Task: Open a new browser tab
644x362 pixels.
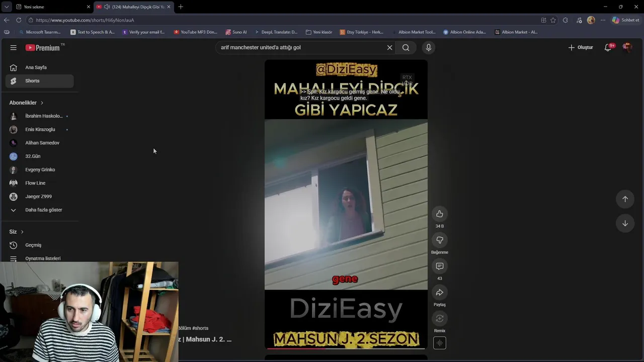Action: pos(181,7)
